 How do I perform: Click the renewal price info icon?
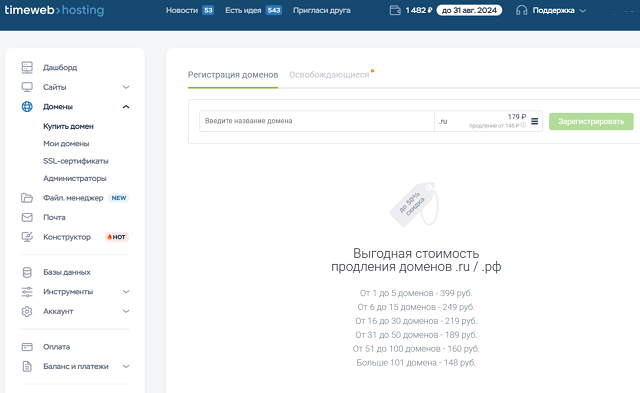point(523,125)
